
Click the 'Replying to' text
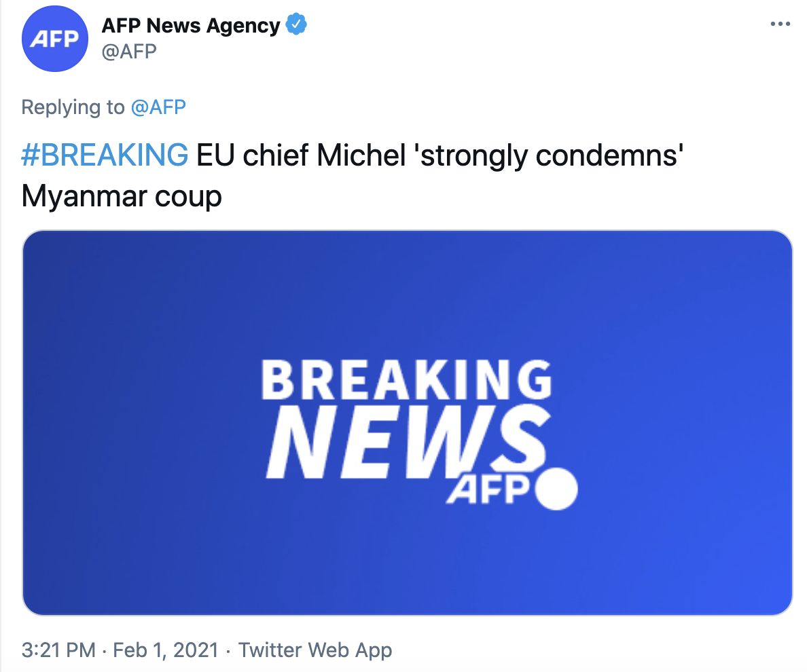click(73, 107)
